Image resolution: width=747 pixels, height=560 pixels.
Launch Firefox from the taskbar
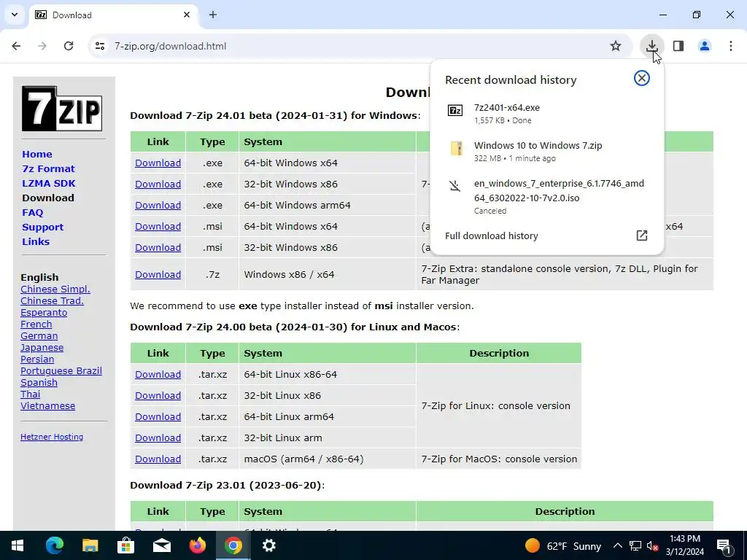pyautogui.click(x=197, y=545)
